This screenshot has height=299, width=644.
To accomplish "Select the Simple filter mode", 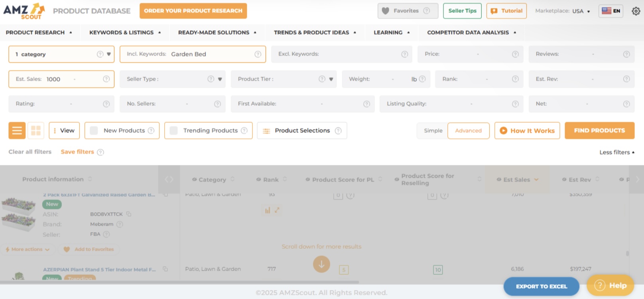I will pos(433,131).
